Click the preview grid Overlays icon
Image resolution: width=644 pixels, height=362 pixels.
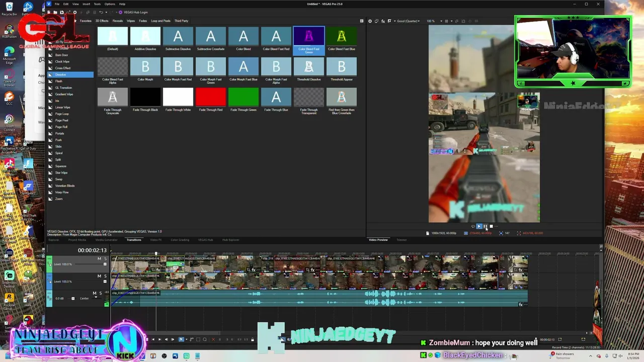(446, 21)
